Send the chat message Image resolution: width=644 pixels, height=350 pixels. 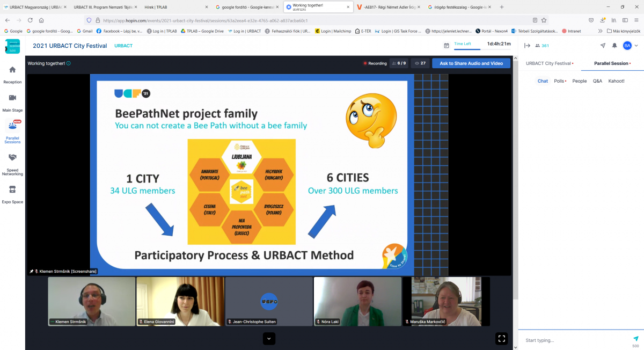coord(636,339)
